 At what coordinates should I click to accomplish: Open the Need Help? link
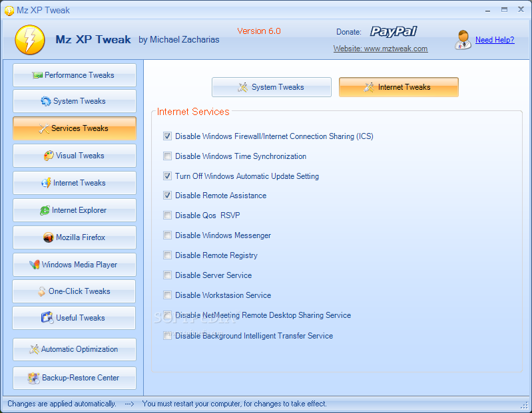495,40
